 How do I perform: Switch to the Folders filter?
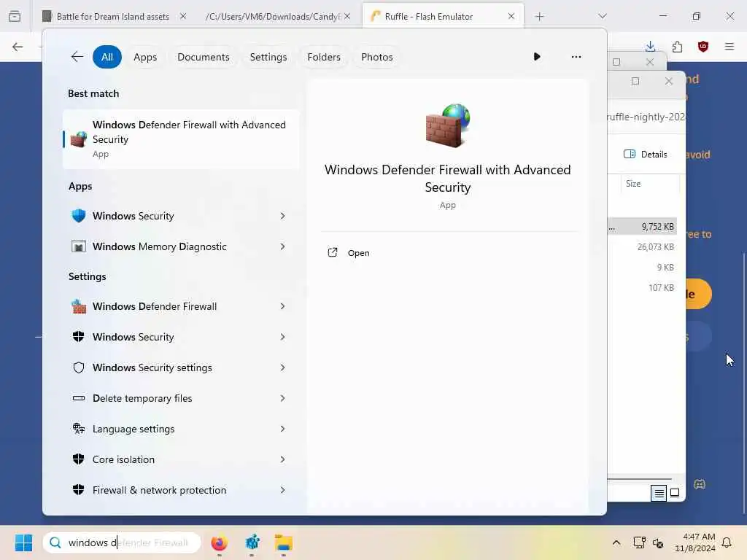(x=324, y=57)
